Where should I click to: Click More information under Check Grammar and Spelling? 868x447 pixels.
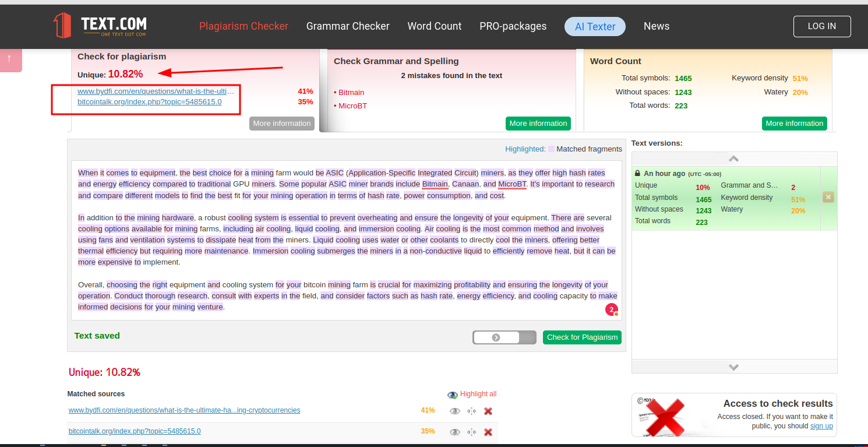tap(538, 124)
